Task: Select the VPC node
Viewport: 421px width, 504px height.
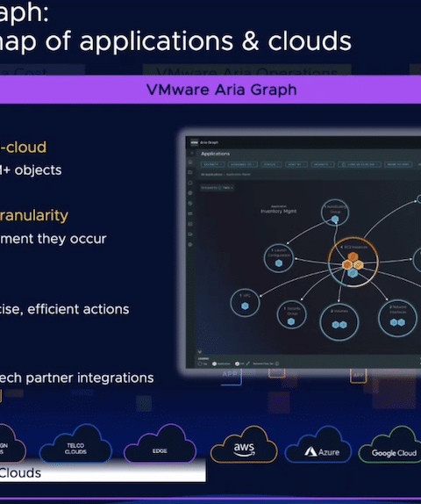Action: click(x=245, y=302)
